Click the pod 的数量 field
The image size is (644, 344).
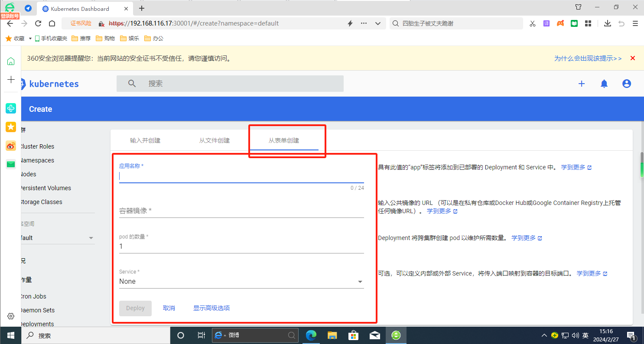pos(241,246)
